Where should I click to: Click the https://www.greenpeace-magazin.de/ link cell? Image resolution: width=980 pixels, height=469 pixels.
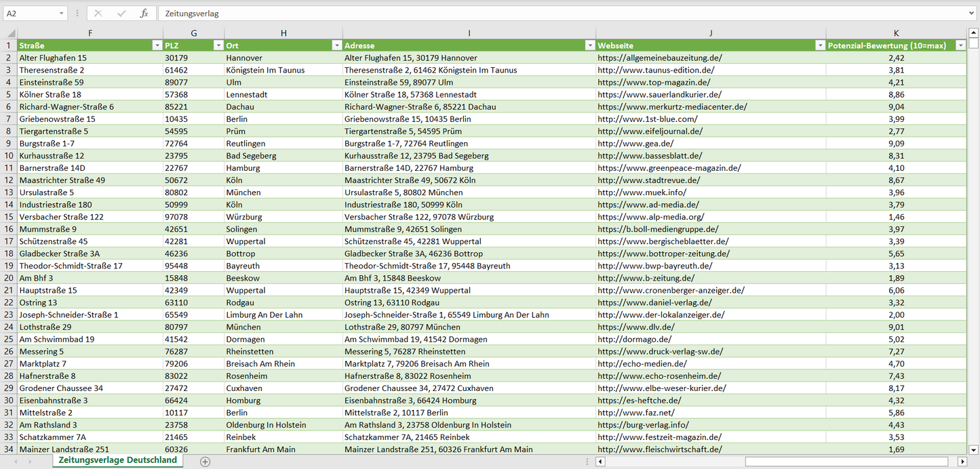[x=669, y=168]
